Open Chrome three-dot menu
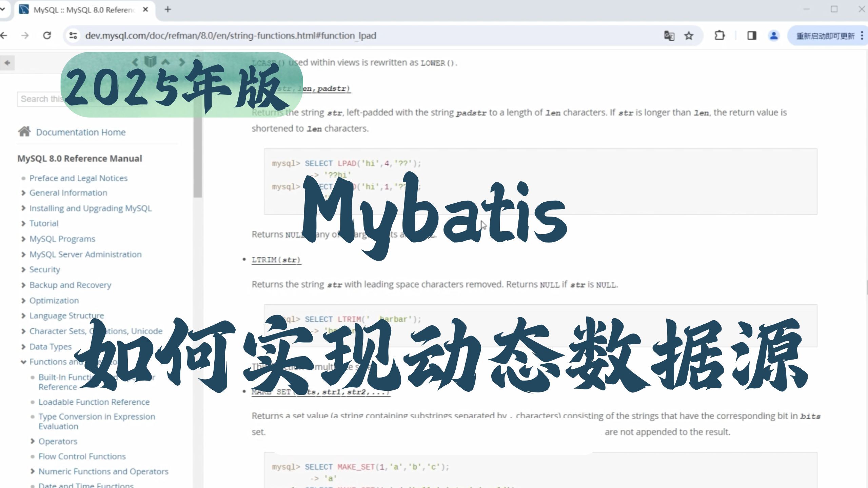 862,36
